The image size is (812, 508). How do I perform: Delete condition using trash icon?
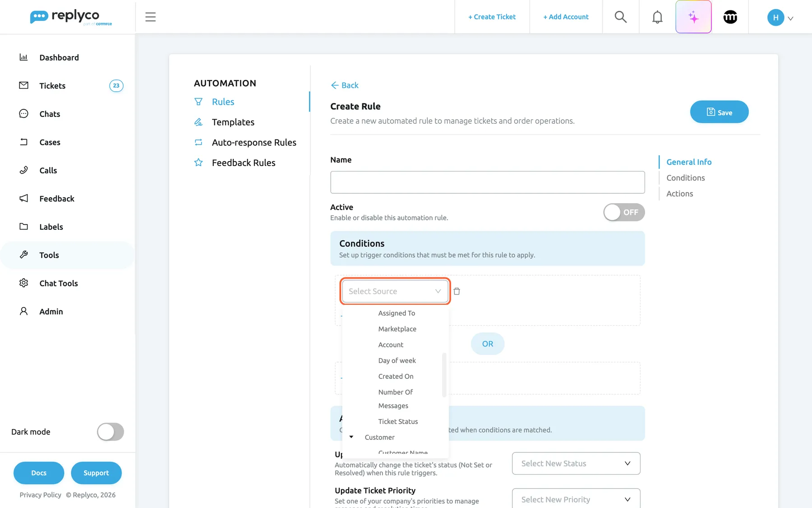457,291
